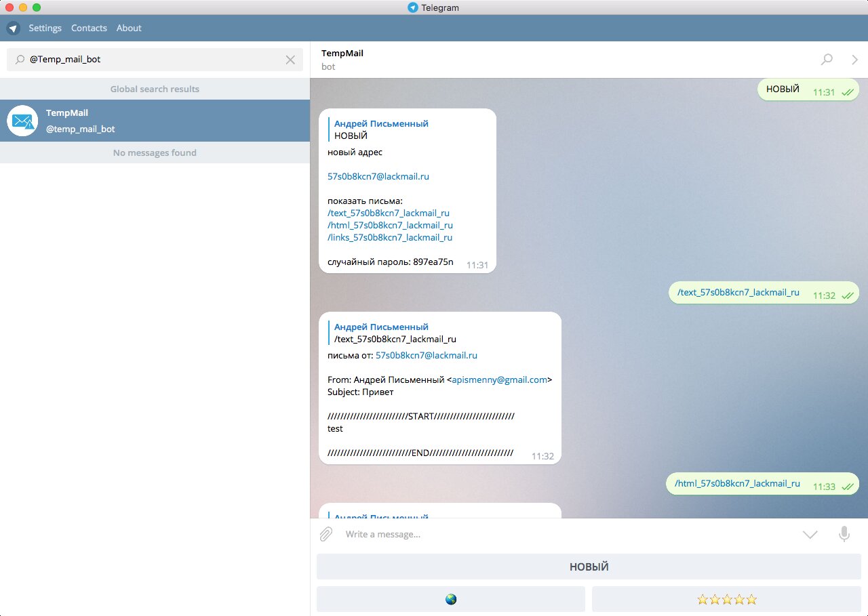Viewport: 868px width, 616px height.
Task: Click the No messages found label
Action: (x=155, y=152)
